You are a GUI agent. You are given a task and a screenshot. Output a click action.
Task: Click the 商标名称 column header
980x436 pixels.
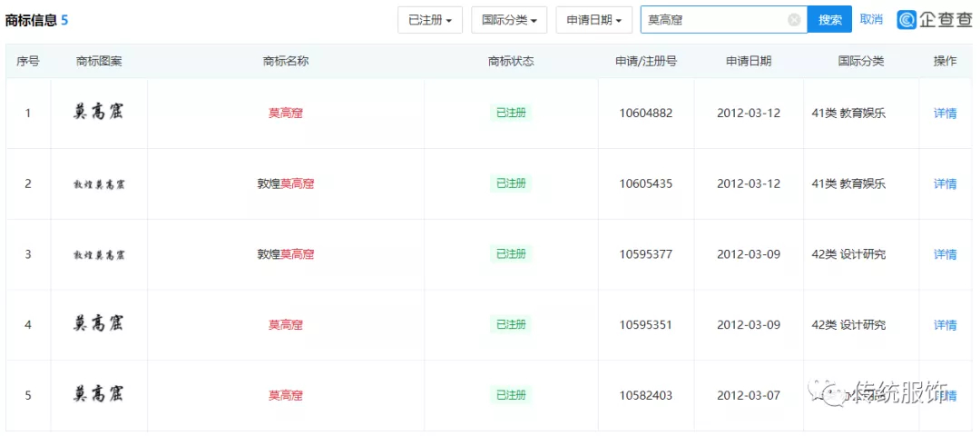point(285,62)
